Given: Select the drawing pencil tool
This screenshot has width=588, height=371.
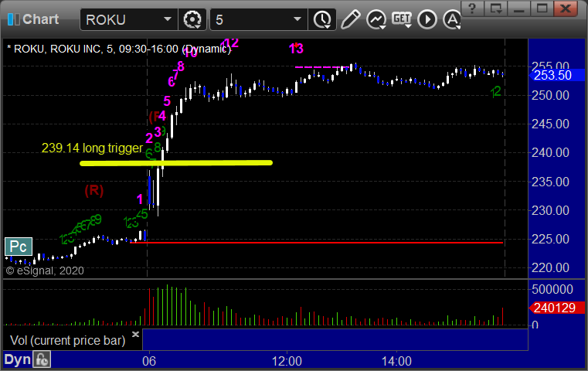Looking at the screenshot, I should click(x=351, y=19).
